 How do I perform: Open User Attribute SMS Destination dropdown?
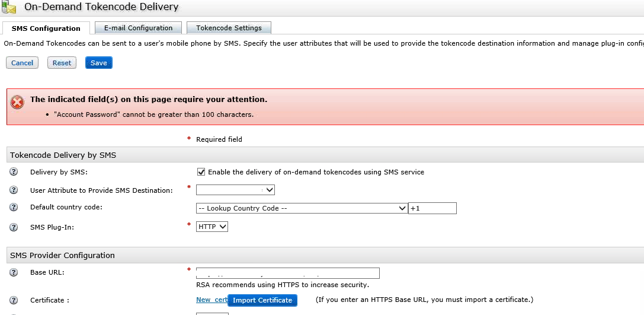click(x=235, y=190)
